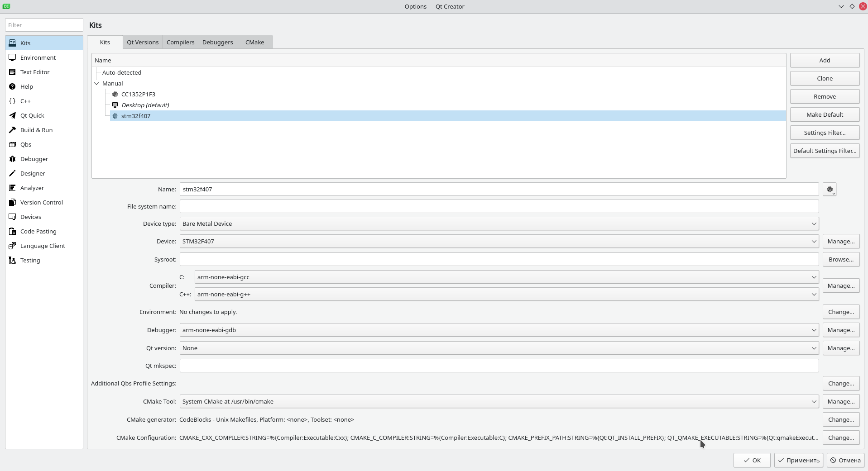
Task: Open Analyzer category icon
Action: click(x=12, y=188)
